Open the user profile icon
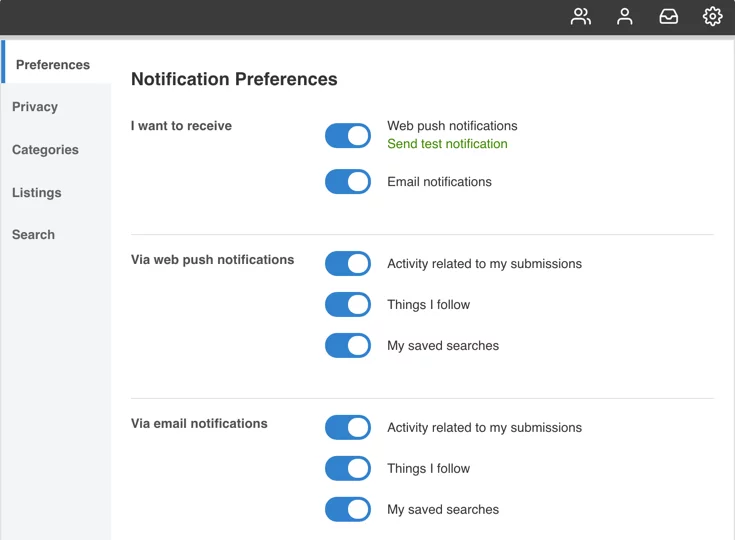Viewport: 735px width, 540px height. pyautogui.click(x=625, y=16)
